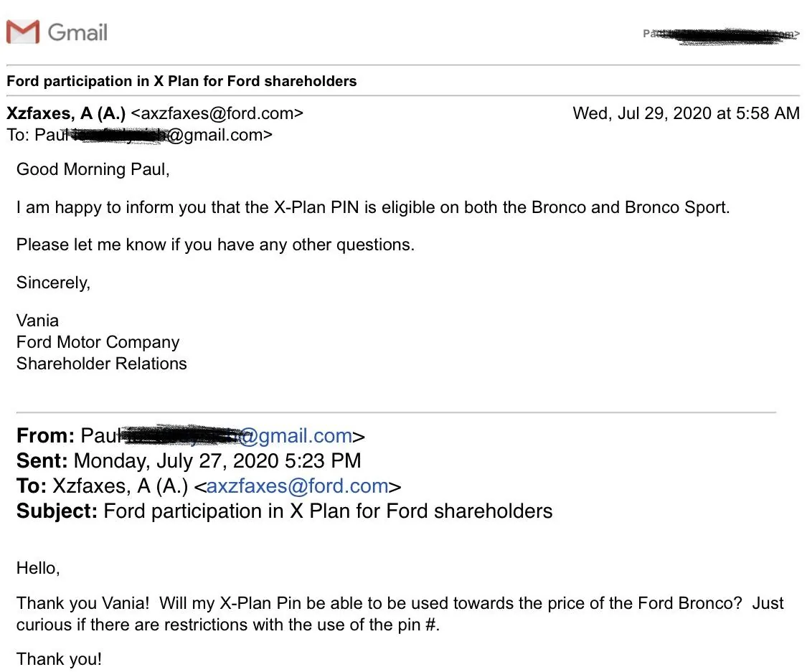Image resolution: width=807 pixels, height=672 pixels.
Task: Click the horizontal divider above quoted message
Action: pyautogui.click(x=396, y=412)
